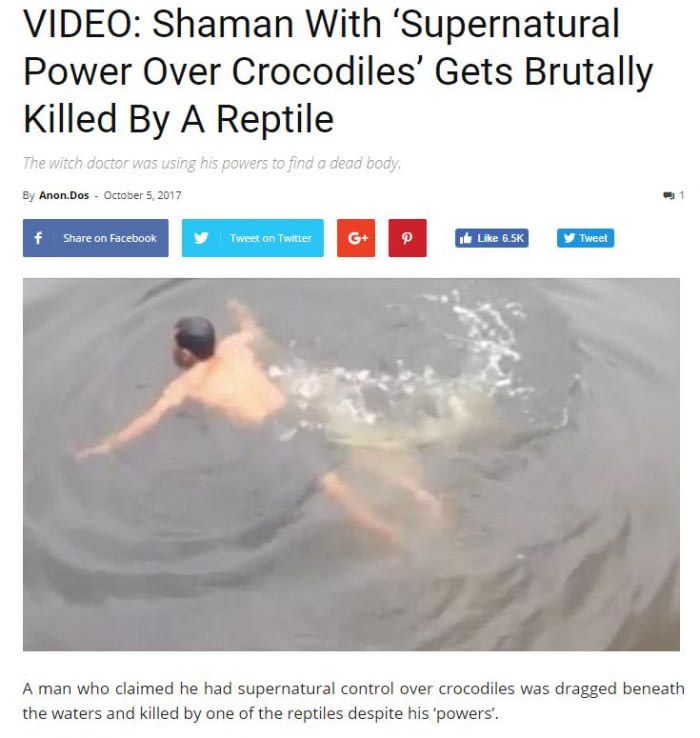Pin the article with the Pinterest icon

pos(408,238)
